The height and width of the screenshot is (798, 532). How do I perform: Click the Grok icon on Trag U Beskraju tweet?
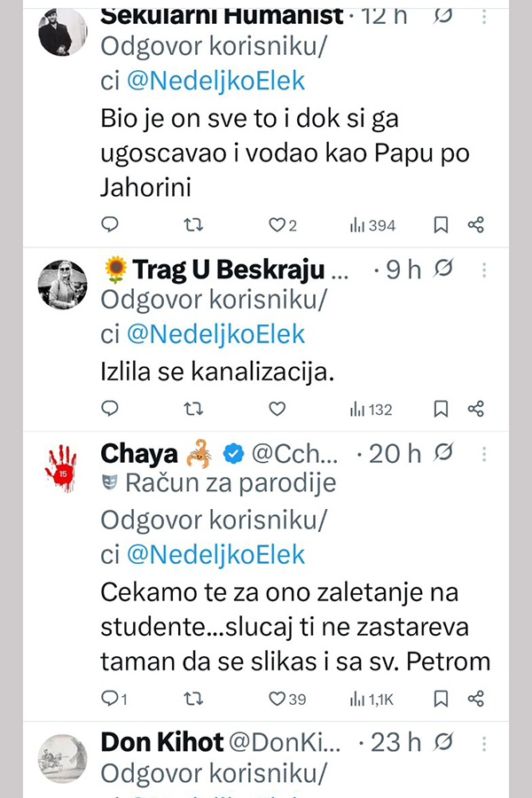(445, 270)
